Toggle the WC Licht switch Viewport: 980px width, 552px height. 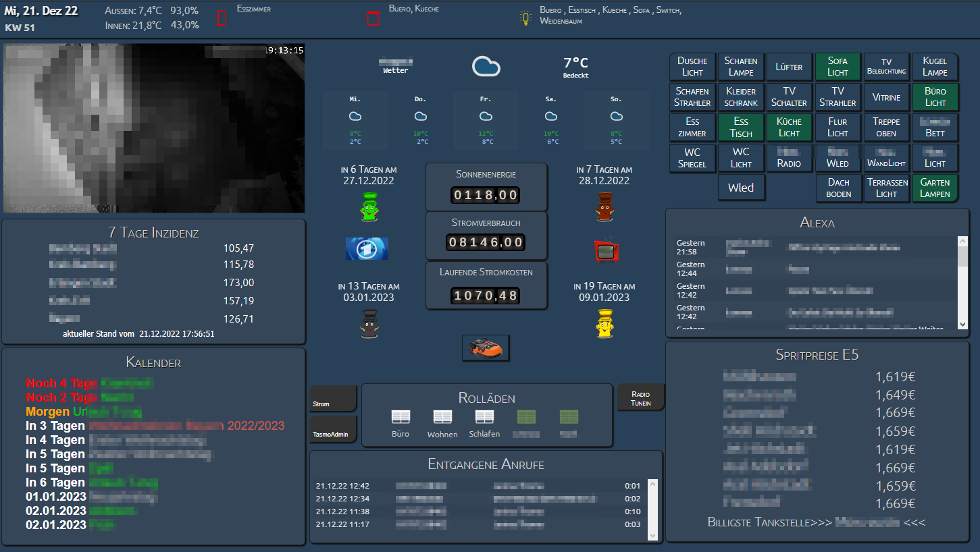741,158
